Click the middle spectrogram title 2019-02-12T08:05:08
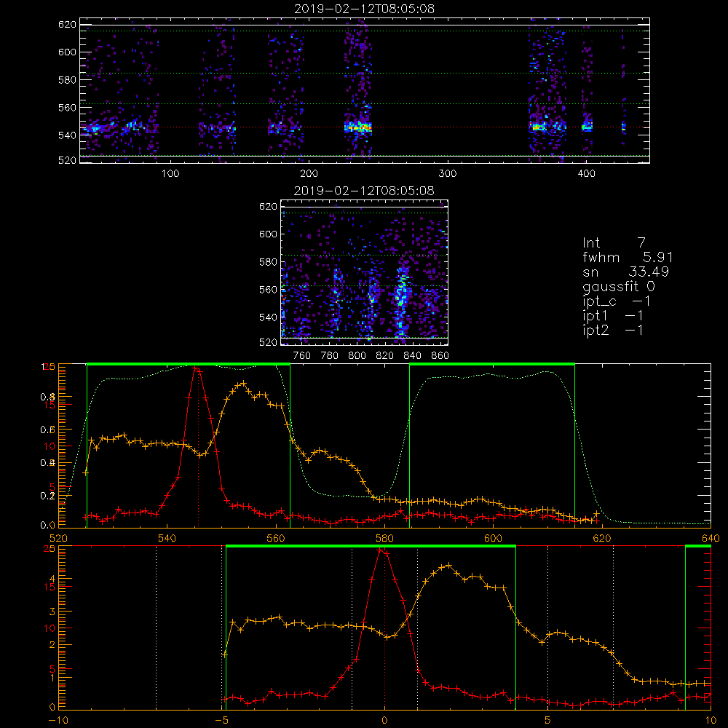Viewport: 728px width, 728px height. 364,191
